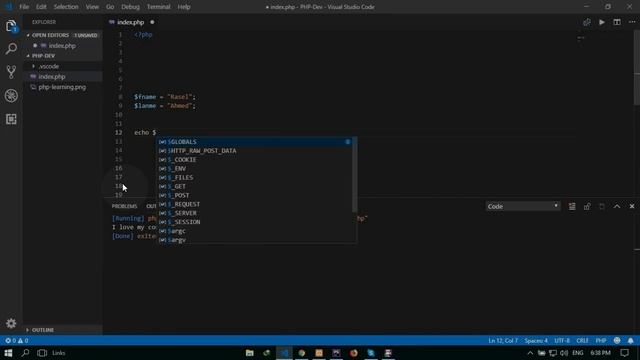Open the Edit menu
Image resolution: width=640 pixels, height=360 pixels.
coord(41,7)
